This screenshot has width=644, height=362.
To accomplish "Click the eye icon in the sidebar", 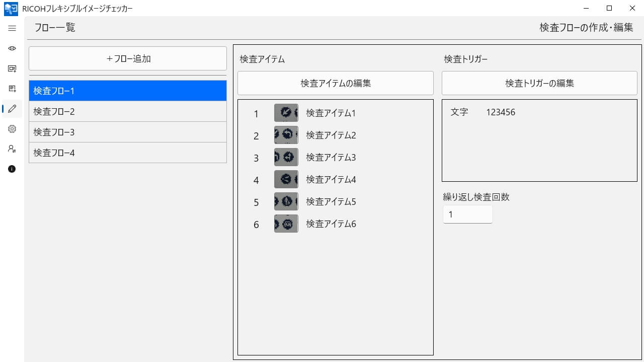I will point(12,48).
